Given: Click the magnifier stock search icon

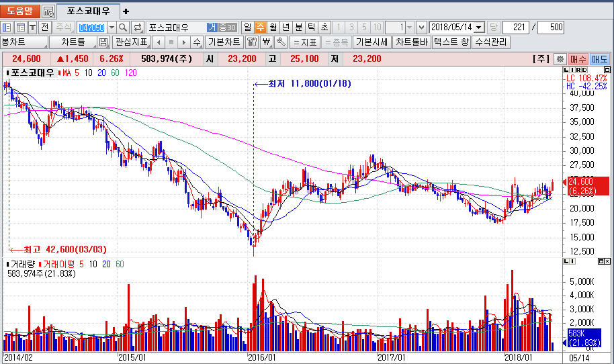Looking at the screenshot, I should 123,28.
